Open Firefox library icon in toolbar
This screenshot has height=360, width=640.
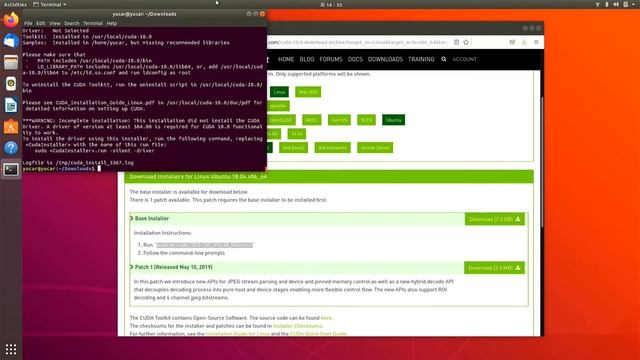512,42
